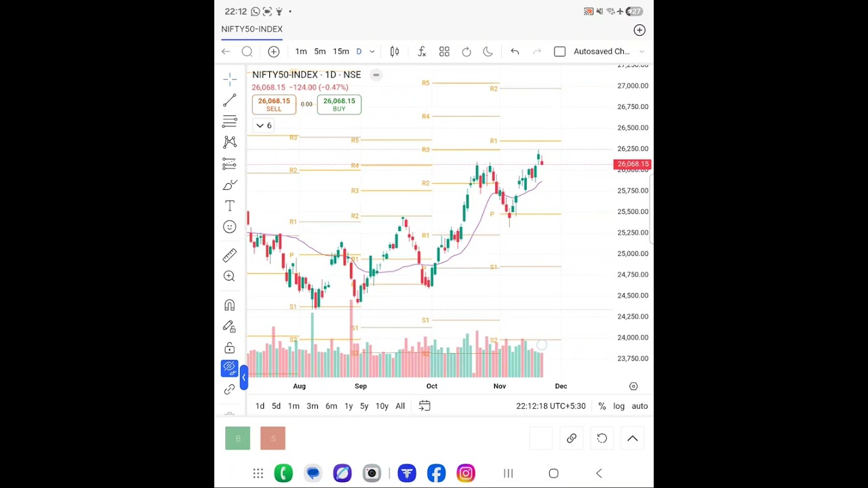Open the indicators fx menu
The width and height of the screenshot is (868, 488).
422,52
